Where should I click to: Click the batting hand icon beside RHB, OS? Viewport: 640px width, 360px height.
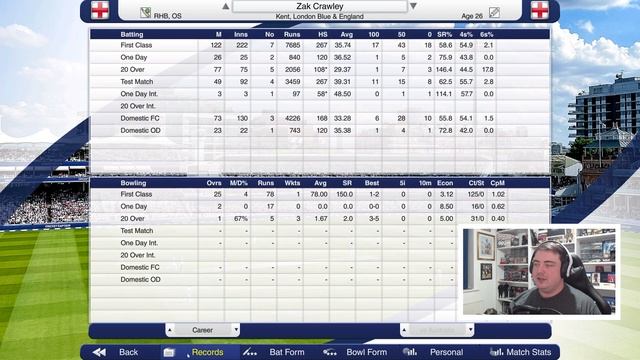(145, 13)
